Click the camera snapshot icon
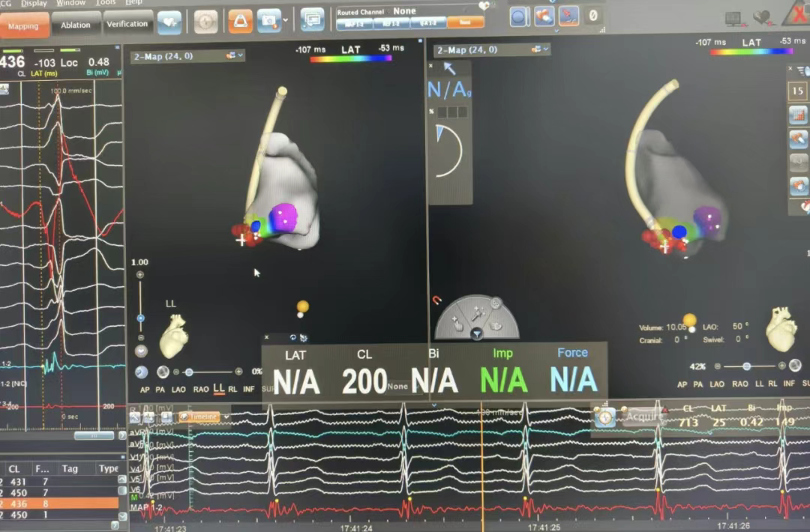Screen dimensions: 810x532 pos(268,21)
